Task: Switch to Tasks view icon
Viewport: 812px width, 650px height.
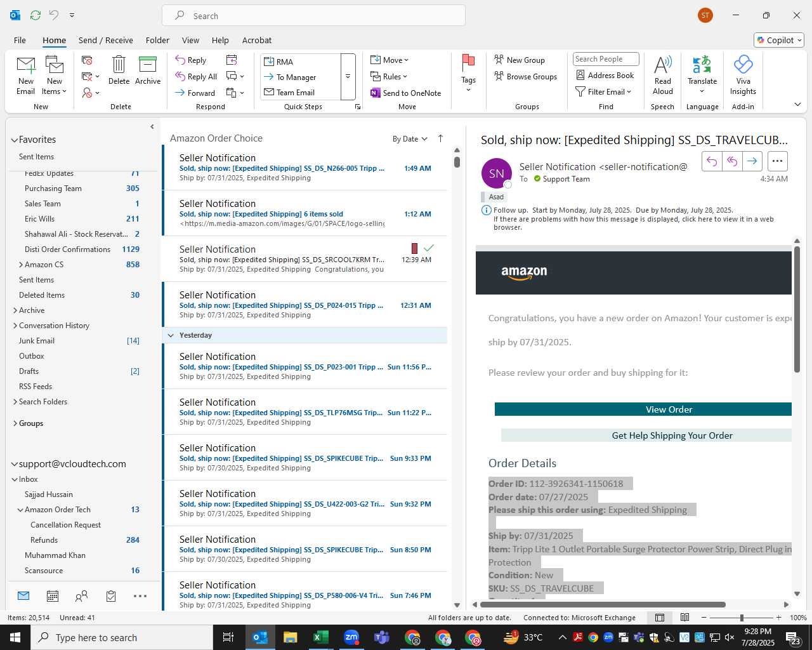Action: pos(111,596)
